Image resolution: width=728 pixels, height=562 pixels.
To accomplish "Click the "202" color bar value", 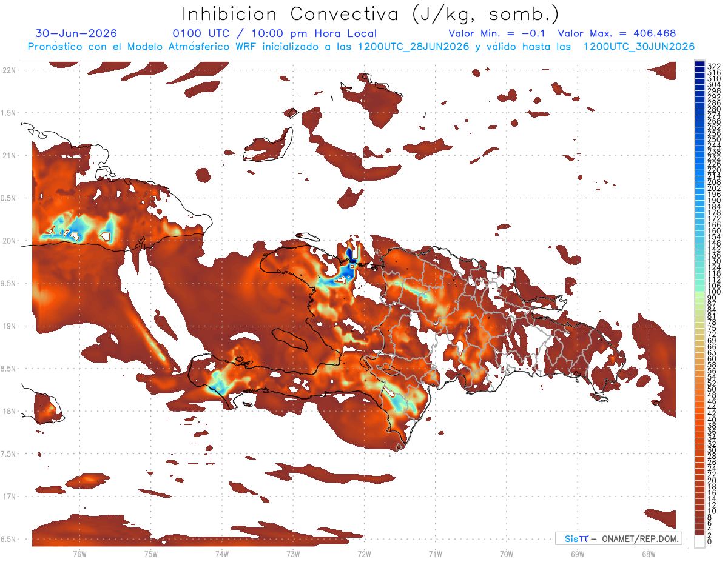I will (713, 188).
